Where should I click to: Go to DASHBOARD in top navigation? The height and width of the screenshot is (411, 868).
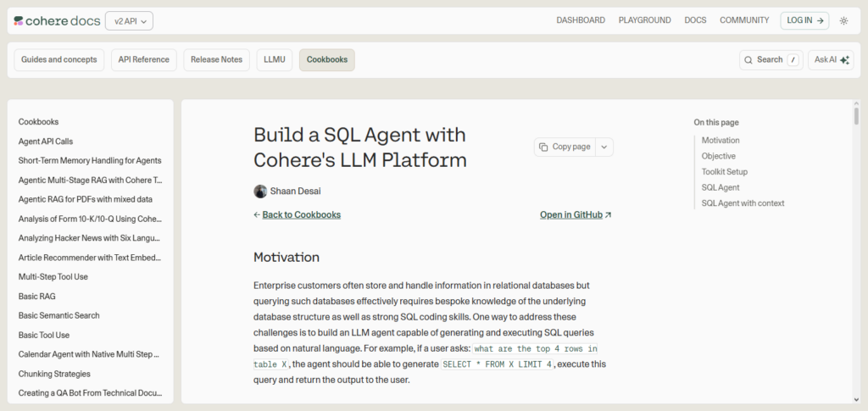(581, 20)
